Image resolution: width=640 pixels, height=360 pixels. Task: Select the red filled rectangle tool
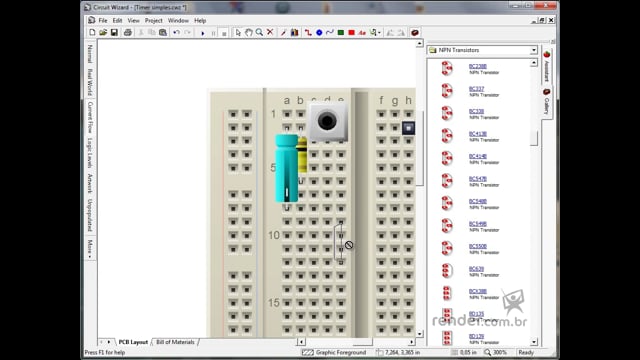(x=351, y=33)
